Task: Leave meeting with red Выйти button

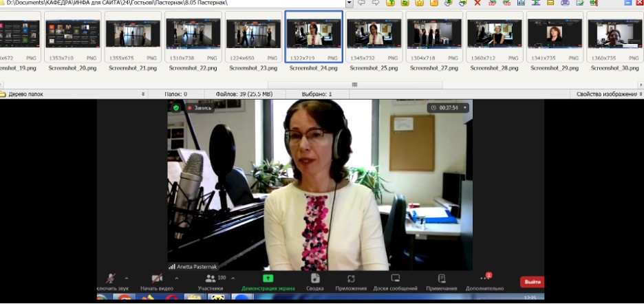Action: 532,282
